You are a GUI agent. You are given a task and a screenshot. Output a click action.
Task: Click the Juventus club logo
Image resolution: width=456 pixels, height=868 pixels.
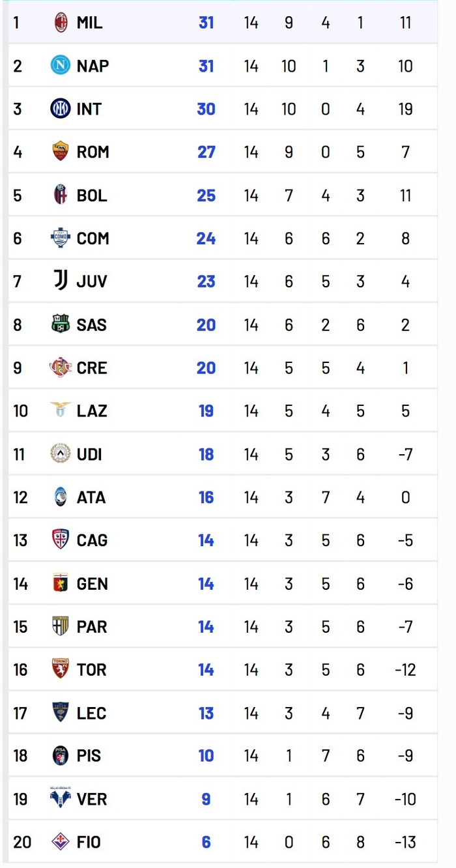(61, 281)
